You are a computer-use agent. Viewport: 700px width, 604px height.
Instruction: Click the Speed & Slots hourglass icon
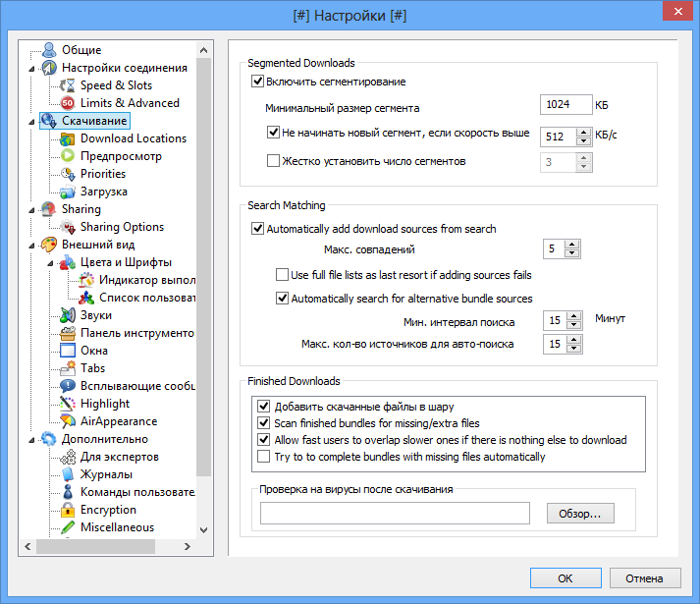coord(68,85)
